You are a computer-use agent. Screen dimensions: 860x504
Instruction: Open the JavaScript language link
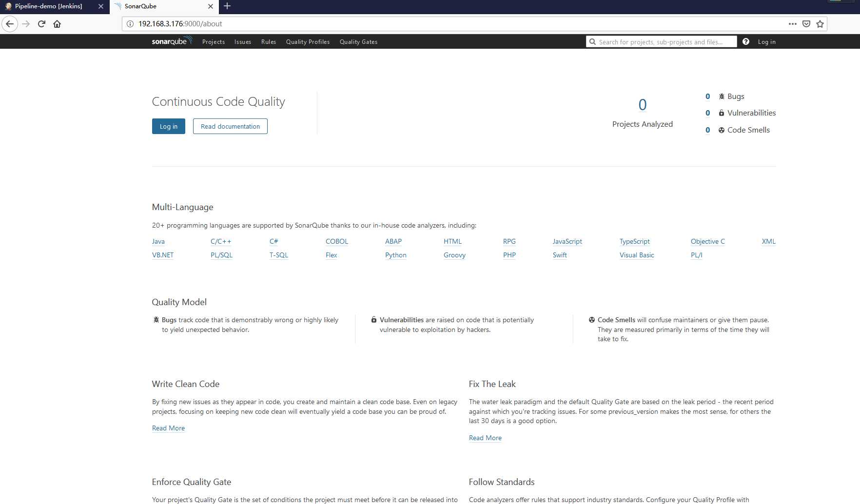[x=567, y=241]
